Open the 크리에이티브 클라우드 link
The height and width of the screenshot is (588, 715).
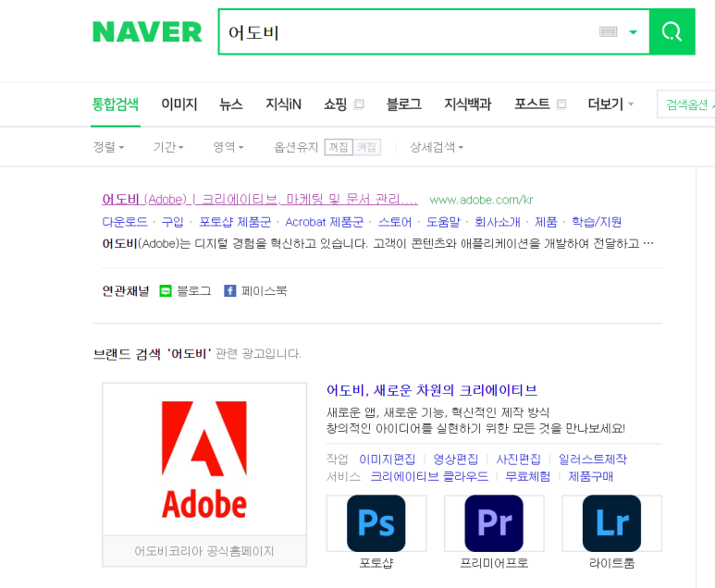pos(429,476)
